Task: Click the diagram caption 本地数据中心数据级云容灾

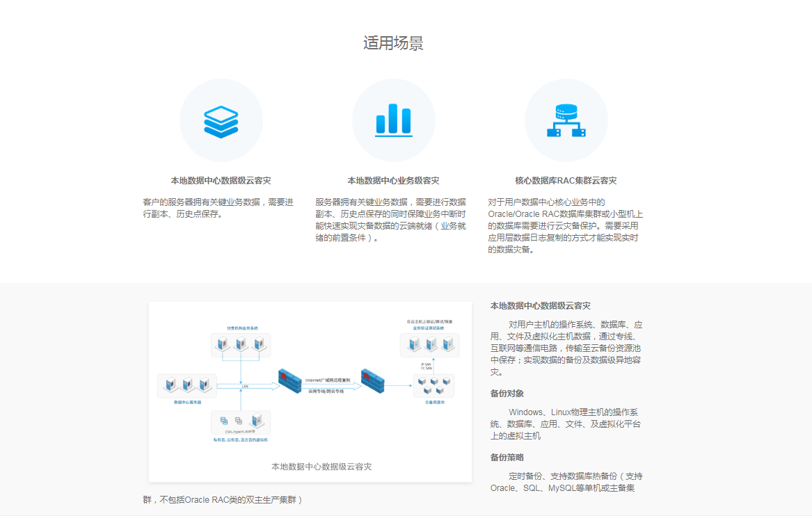Action: tap(321, 467)
